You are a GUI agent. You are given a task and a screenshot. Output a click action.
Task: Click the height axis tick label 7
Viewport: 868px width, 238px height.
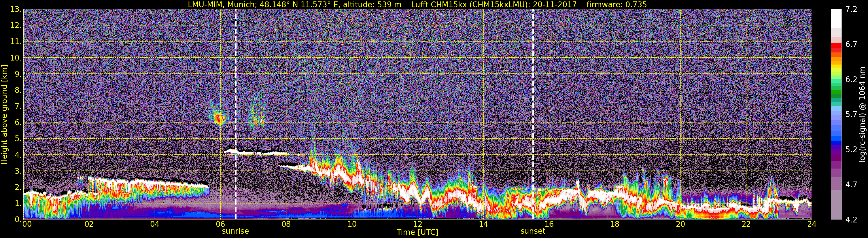[x=18, y=107]
